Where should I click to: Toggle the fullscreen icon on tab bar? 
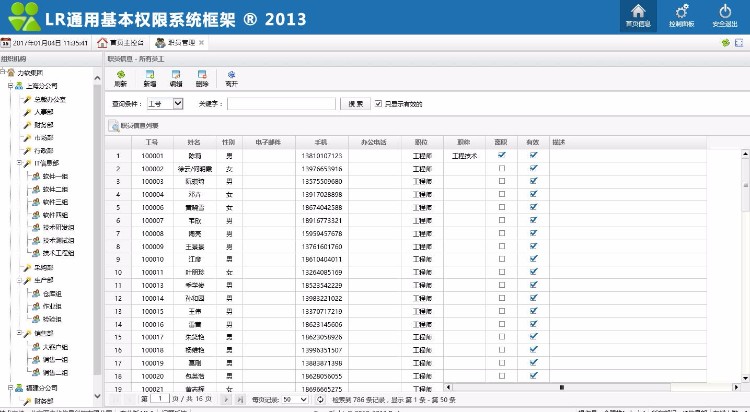tap(739, 43)
